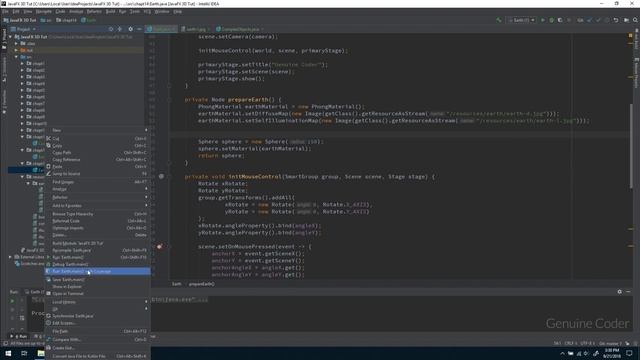Image resolution: width=640 pixels, height=360 pixels.
Task: Click Collapse All icon in Project panel
Action: pyautogui.click(x=120, y=29)
